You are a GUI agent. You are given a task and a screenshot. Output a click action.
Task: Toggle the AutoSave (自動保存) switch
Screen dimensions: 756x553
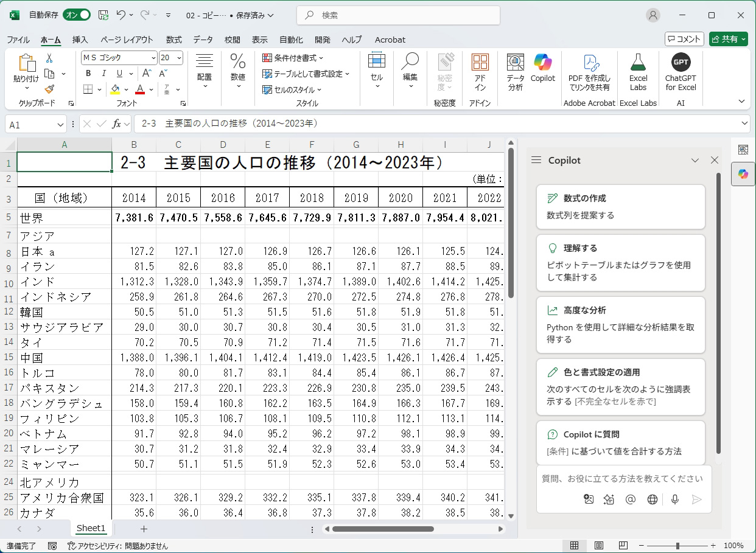pos(77,15)
